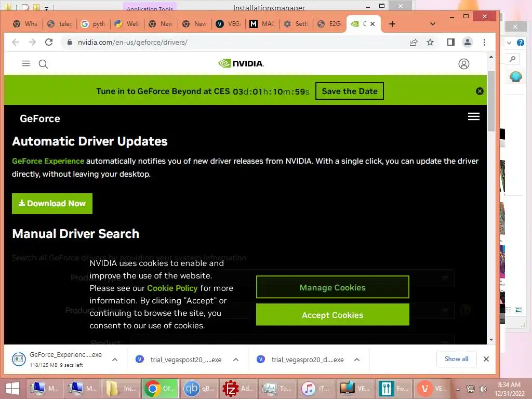Show hidden system tray icons
The height and width of the screenshot is (399, 532).
pos(458,389)
